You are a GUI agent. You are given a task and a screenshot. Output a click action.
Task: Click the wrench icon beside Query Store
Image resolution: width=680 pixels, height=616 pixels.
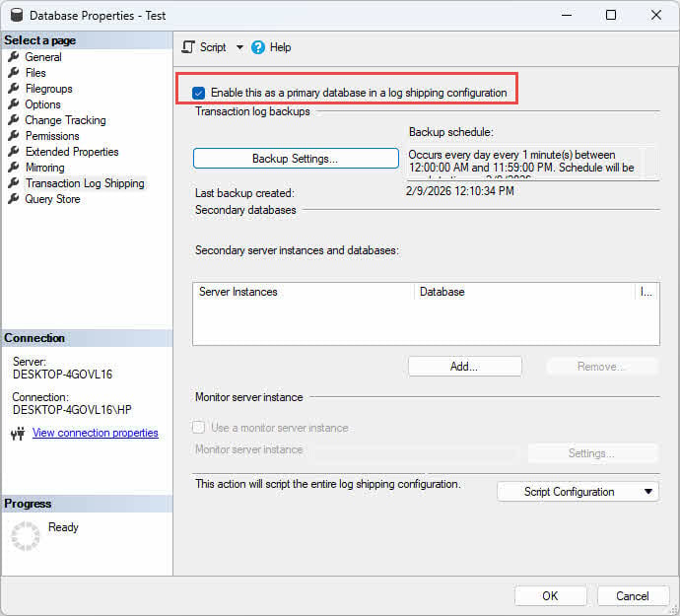(x=14, y=199)
